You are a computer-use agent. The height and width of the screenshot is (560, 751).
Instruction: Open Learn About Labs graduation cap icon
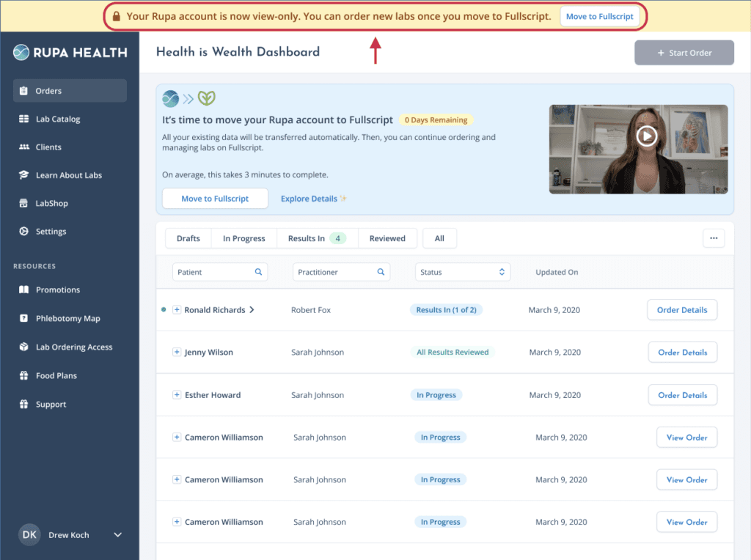pos(24,174)
